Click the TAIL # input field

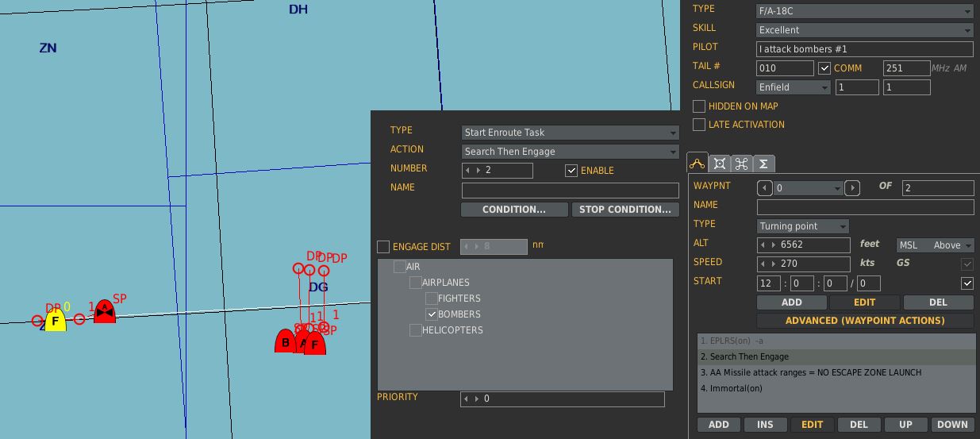pyautogui.click(x=785, y=68)
